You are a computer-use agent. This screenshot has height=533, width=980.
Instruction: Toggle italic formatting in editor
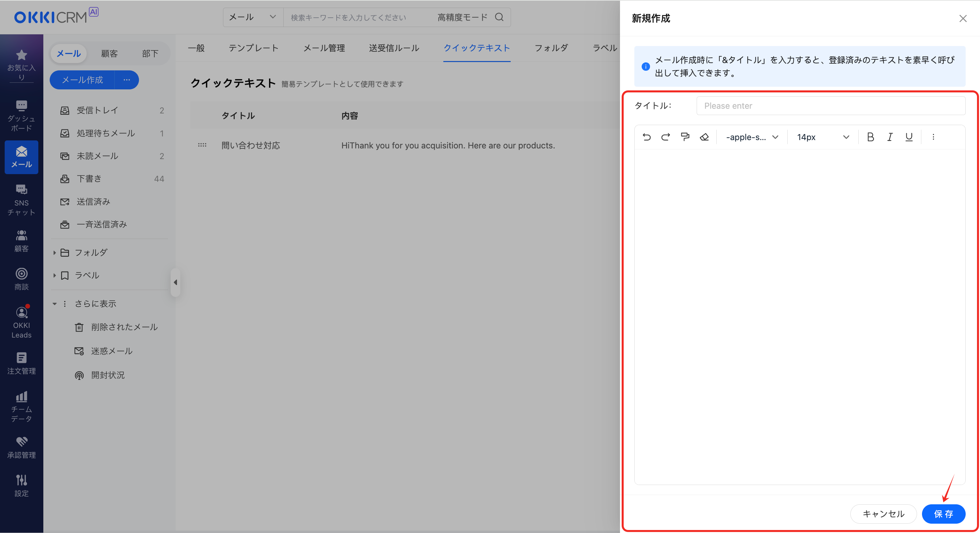[x=890, y=137]
